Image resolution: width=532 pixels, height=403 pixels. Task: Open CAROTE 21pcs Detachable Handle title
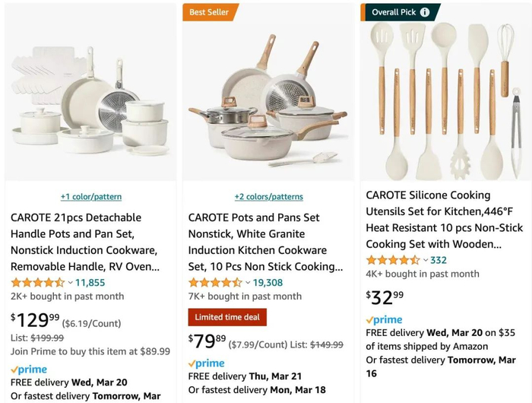(x=84, y=242)
